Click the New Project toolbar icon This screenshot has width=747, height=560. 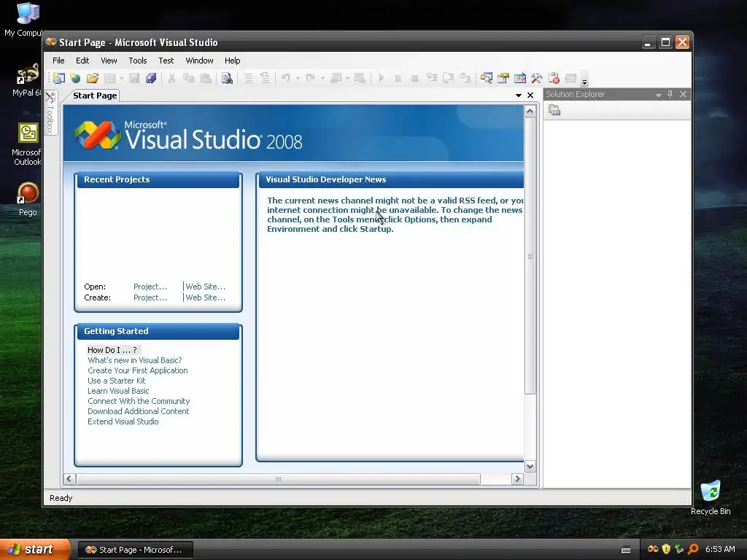pos(59,78)
